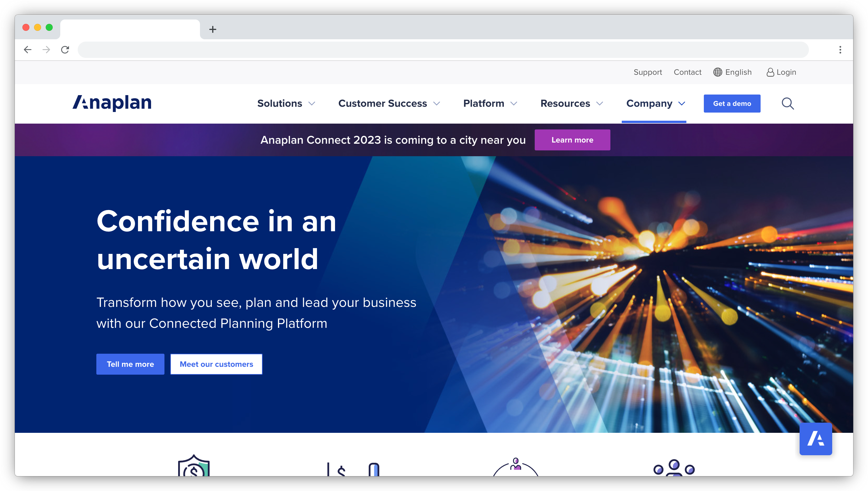This screenshot has width=868, height=491.
Task: Click the Meet our customers button
Action: point(216,364)
